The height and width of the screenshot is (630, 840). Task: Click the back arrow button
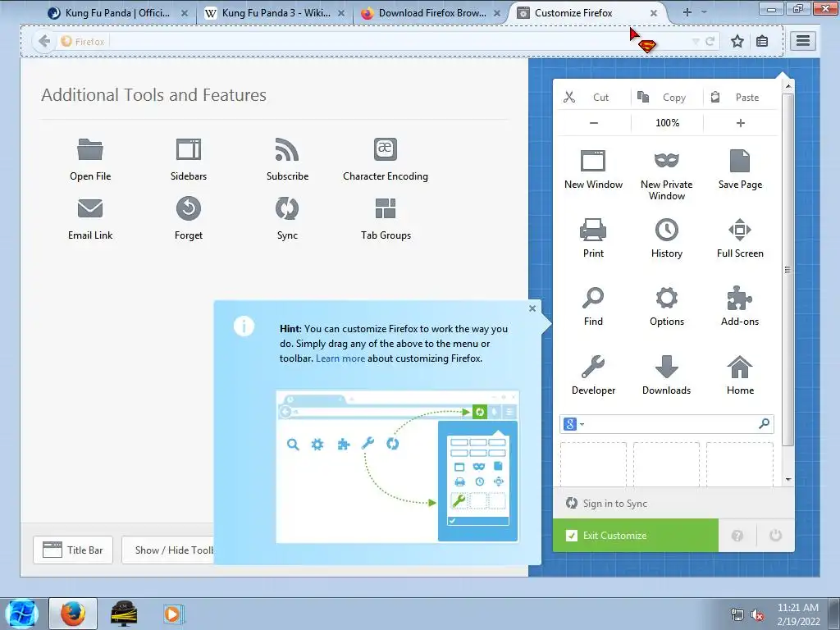(x=44, y=41)
